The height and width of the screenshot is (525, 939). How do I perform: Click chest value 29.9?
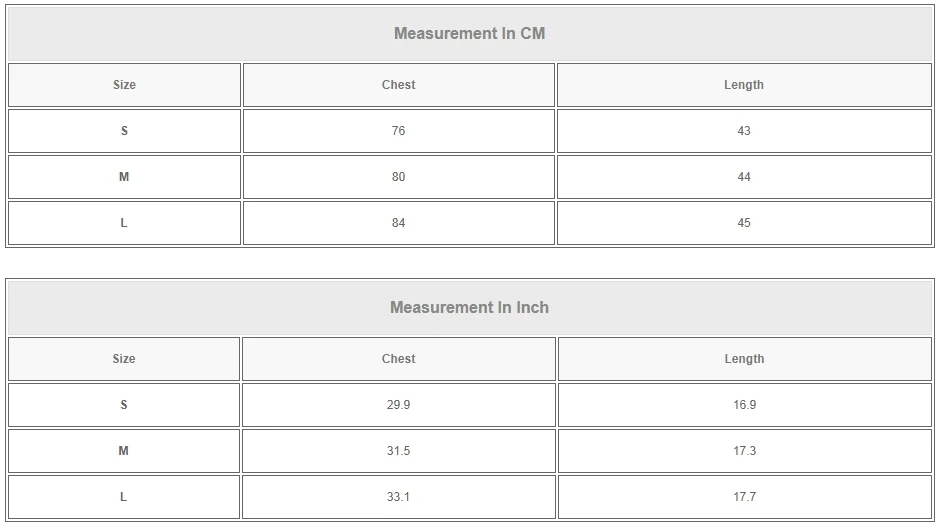click(x=398, y=405)
